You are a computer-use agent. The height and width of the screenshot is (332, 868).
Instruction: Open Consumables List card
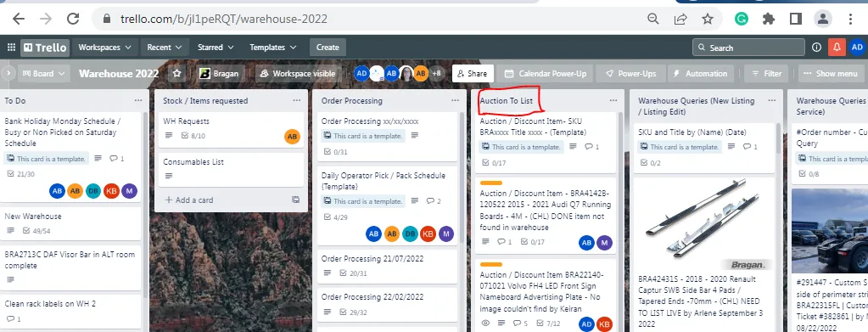[x=231, y=170]
